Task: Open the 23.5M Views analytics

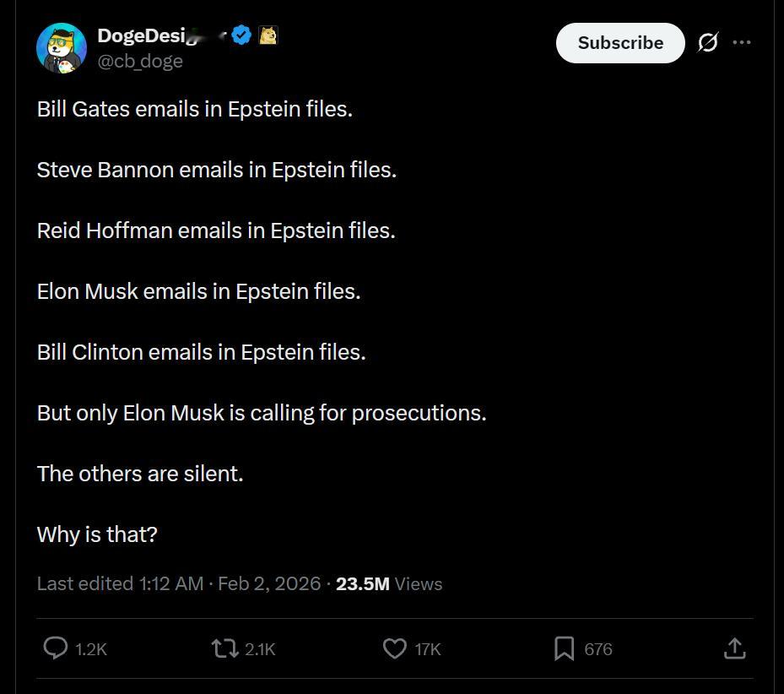Action: [x=388, y=583]
